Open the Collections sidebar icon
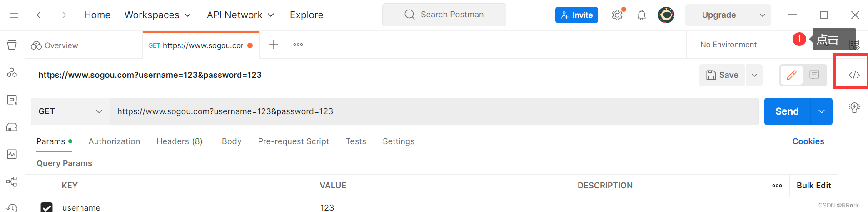 (12, 45)
